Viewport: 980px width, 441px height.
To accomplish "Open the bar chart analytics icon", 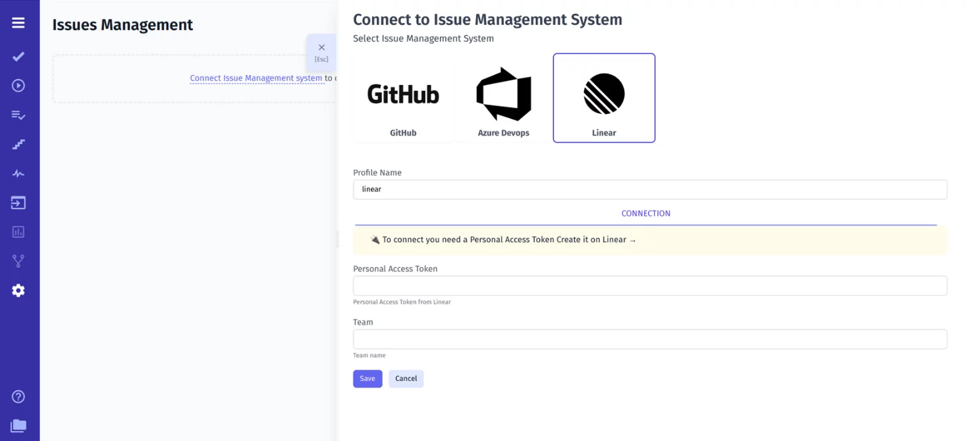I will coord(18,232).
